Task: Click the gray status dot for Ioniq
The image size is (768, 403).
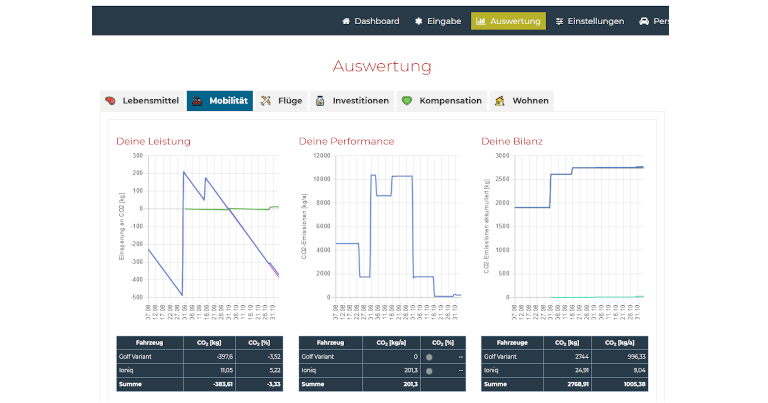Action: pos(429,370)
